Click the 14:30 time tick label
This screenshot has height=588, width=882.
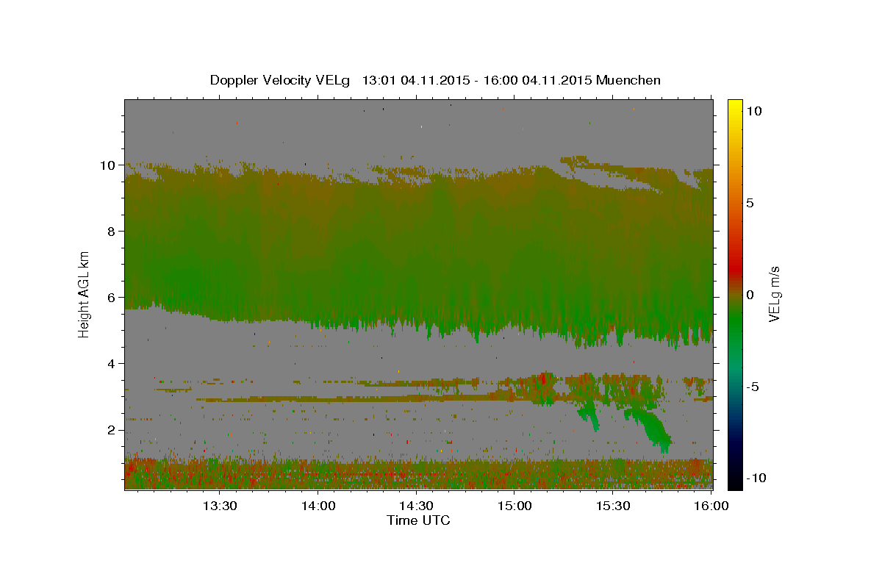[417, 506]
